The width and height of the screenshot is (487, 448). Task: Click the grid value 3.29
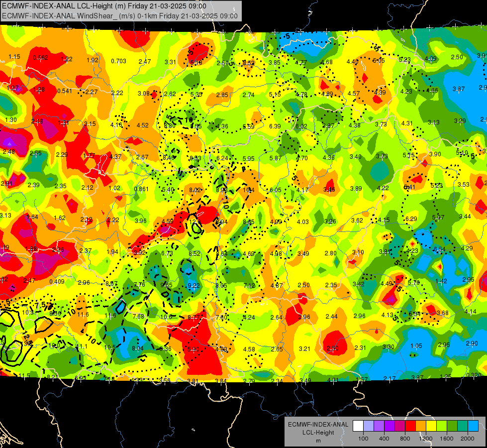pyautogui.click(x=460, y=120)
